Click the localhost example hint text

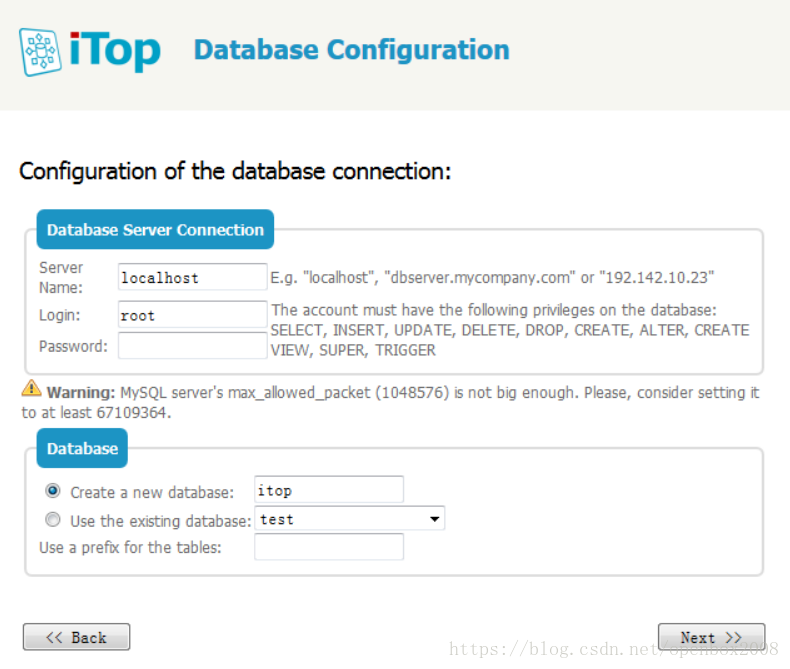492,278
